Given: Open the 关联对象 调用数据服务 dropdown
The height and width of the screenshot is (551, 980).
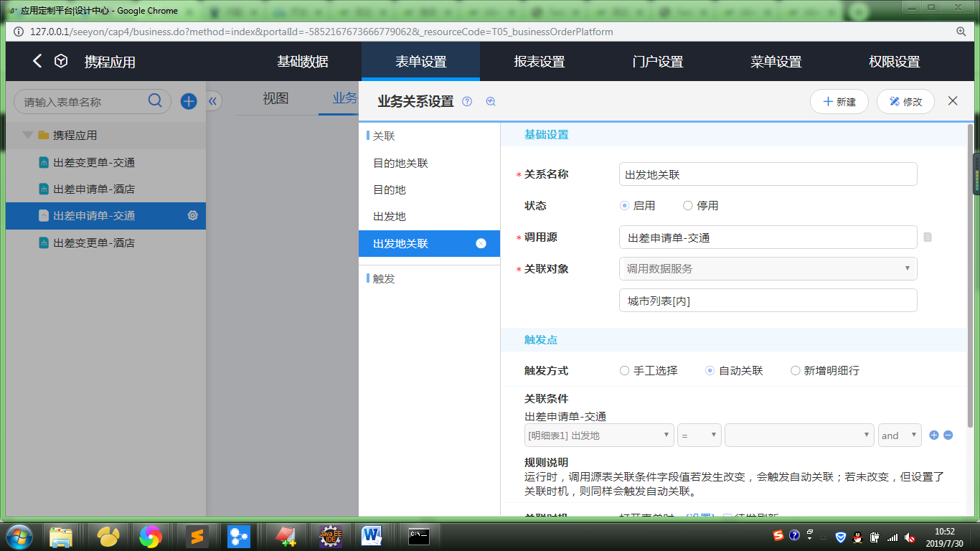Looking at the screenshot, I should (x=768, y=269).
